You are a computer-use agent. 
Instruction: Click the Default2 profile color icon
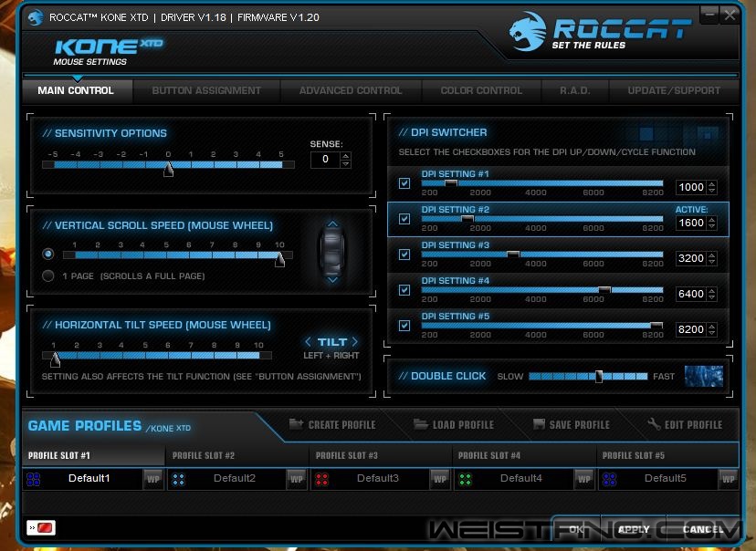tap(178, 479)
